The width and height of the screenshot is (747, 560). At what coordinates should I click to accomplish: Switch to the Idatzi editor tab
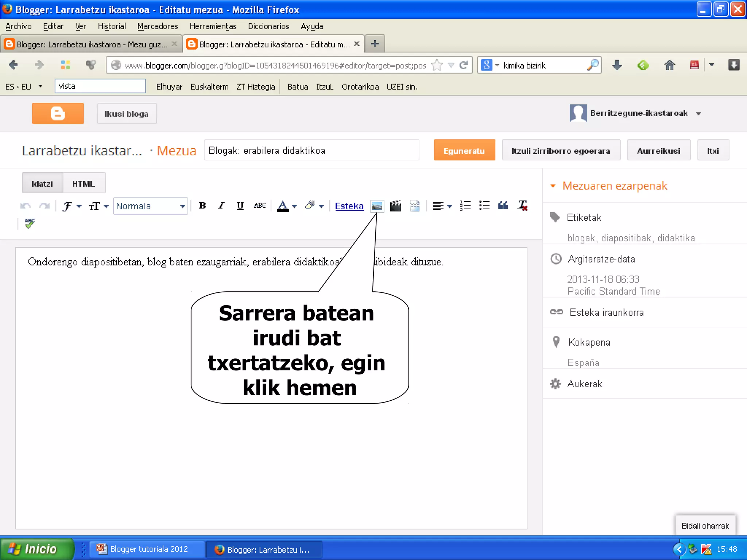tap(42, 183)
